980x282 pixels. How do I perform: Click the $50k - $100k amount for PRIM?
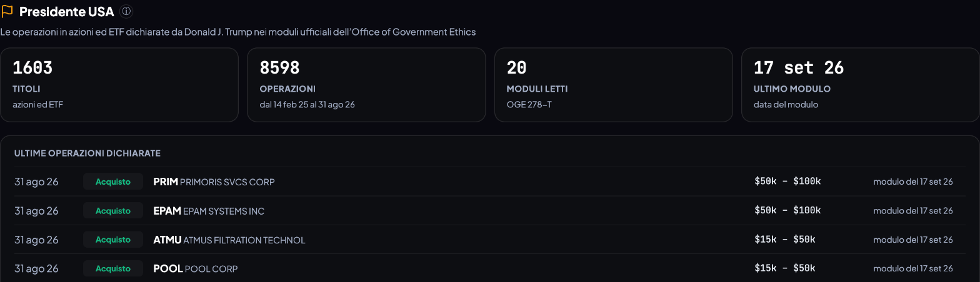(787, 182)
